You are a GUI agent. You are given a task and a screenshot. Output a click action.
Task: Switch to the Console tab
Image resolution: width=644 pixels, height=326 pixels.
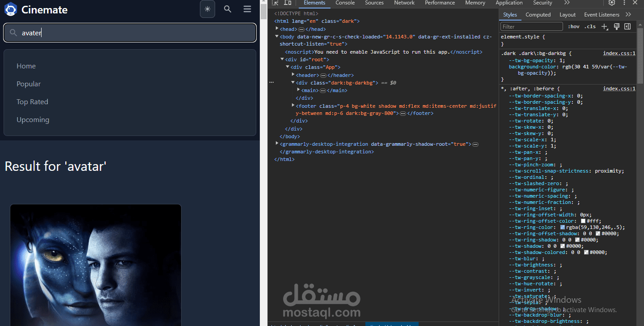345,3
